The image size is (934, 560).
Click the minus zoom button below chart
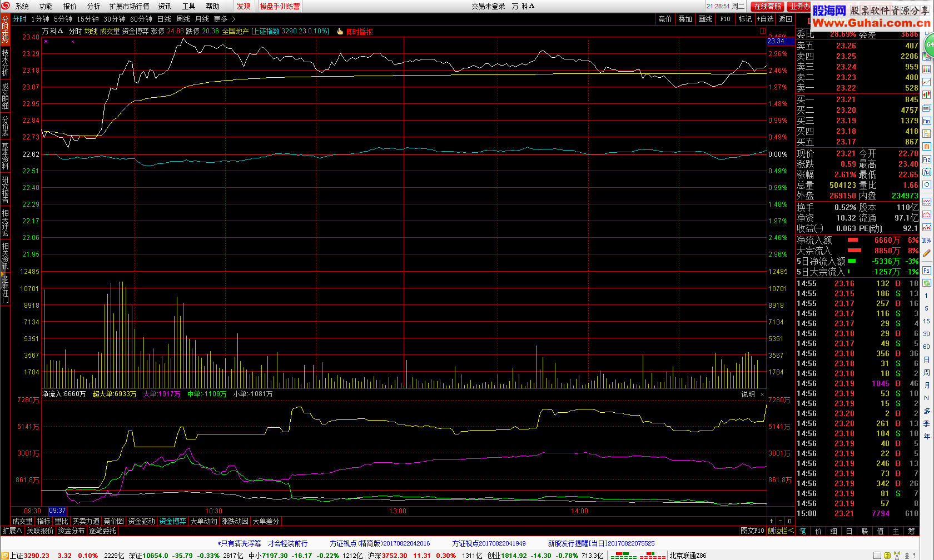(x=780, y=521)
